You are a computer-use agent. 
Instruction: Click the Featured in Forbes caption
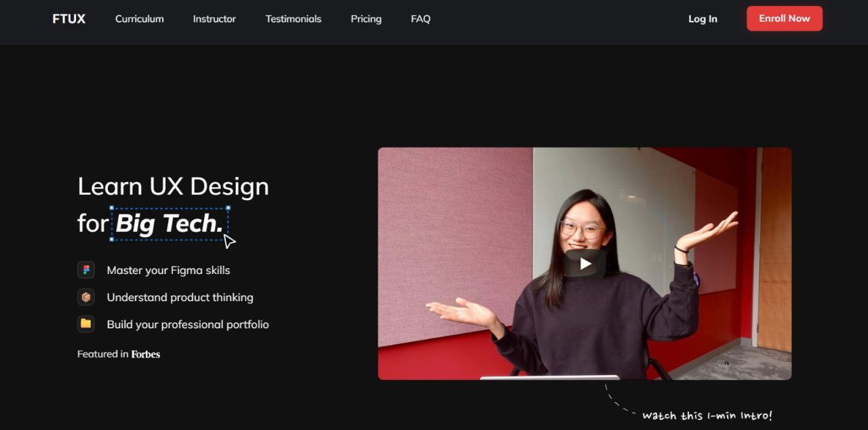(119, 353)
